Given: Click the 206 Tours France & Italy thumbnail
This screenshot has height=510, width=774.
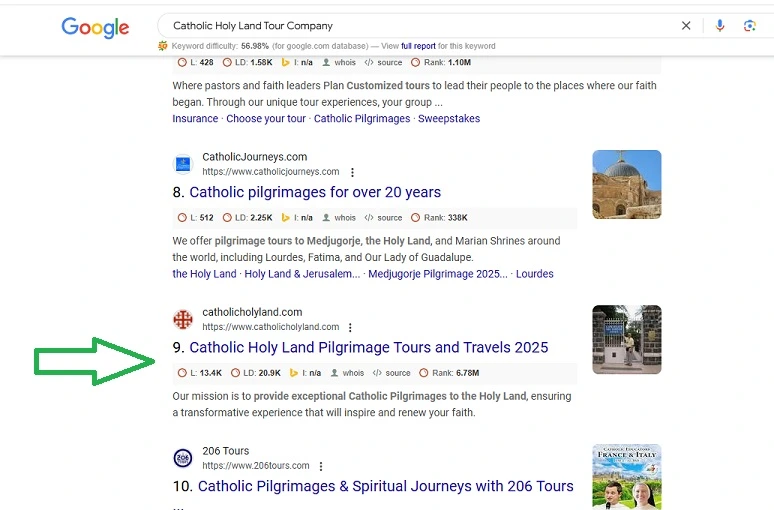Looking at the screenshot, I should (x=626, y=477).
